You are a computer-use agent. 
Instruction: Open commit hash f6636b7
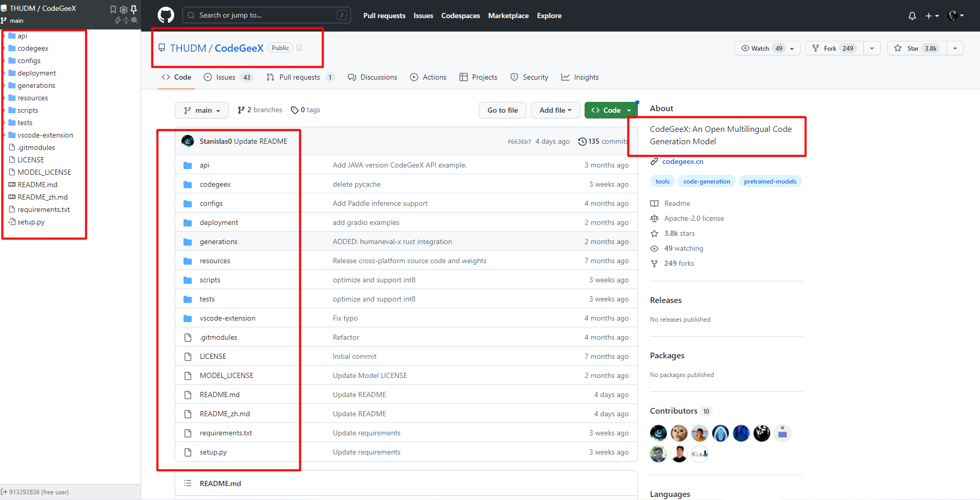[x=519, y=142]
